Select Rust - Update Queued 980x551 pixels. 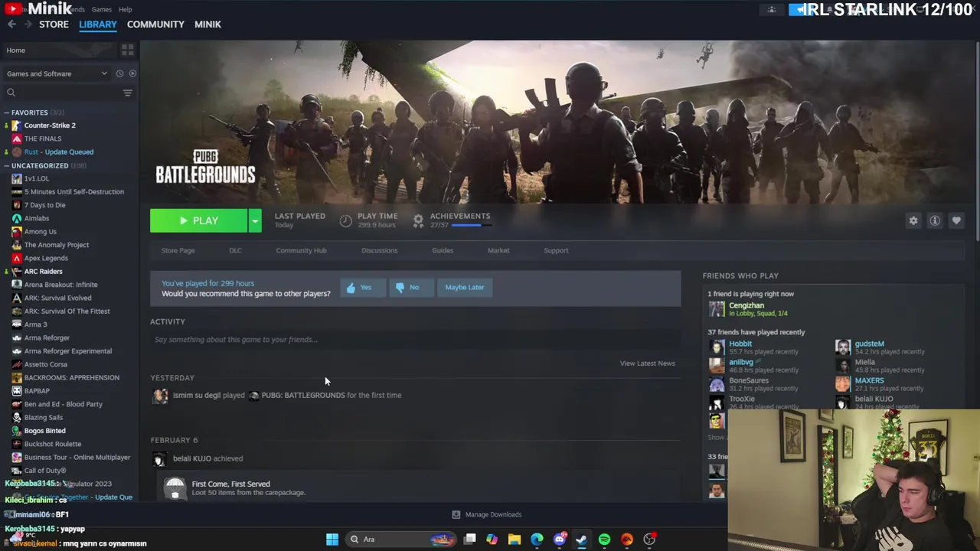point(58,152)
